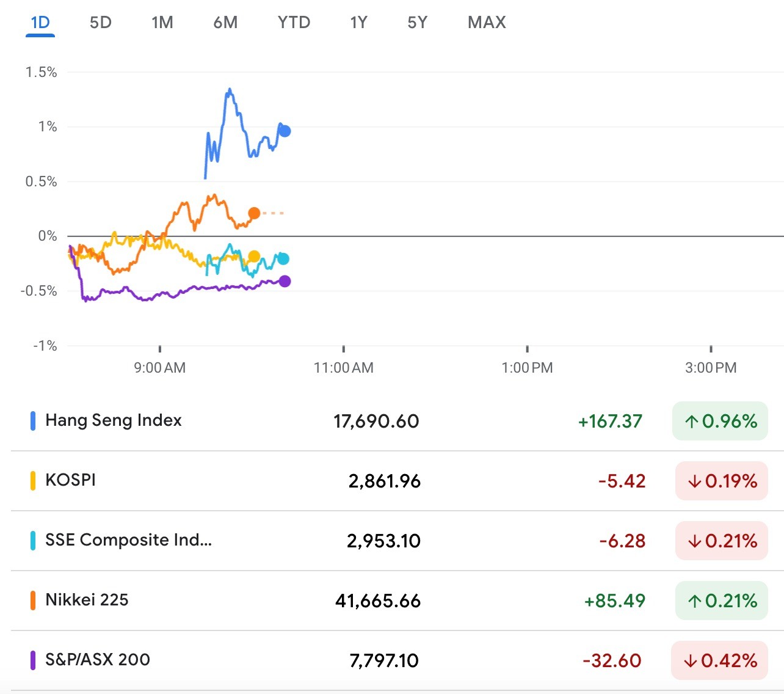
Task: Click the KOSPI price 2,861.96
Action: tap(385, 481)
